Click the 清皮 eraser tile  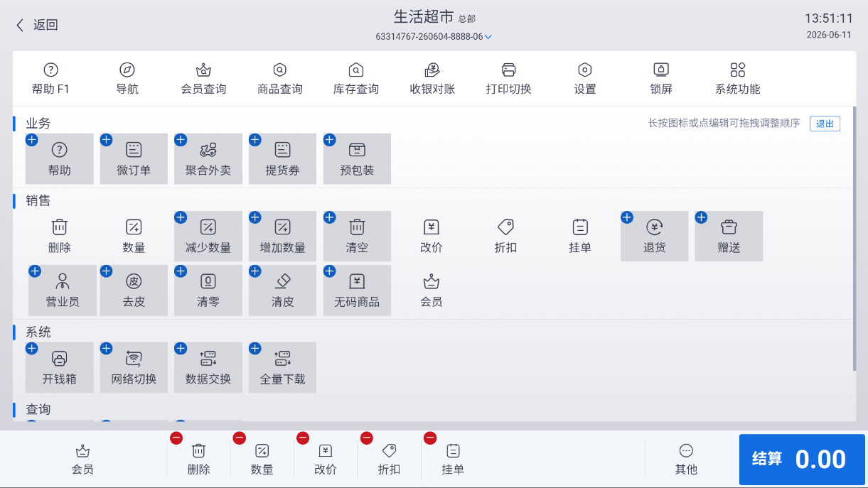click(283, 291)
